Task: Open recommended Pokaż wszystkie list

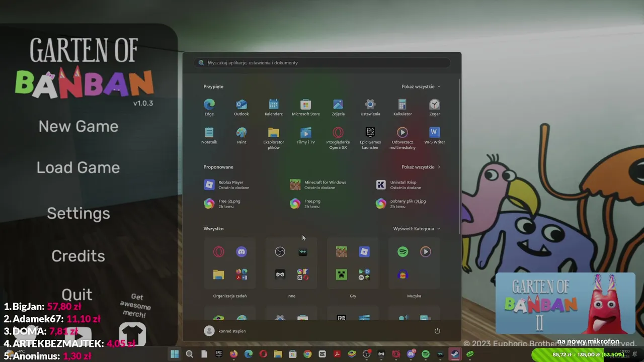Action: click(x=421, y=167)
